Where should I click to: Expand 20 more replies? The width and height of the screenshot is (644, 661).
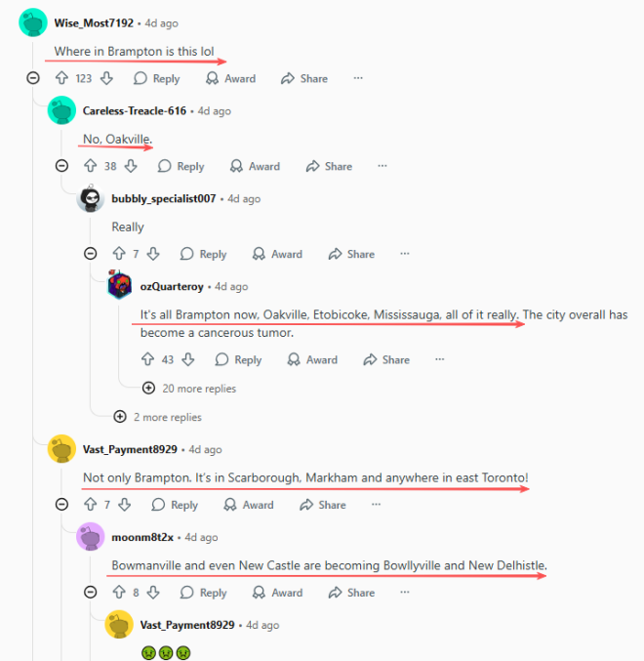coord(189,389)
